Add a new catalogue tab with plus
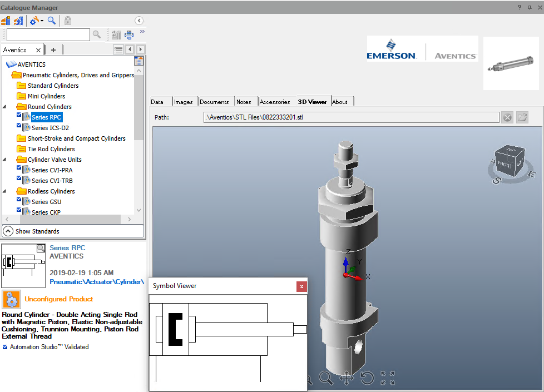The width and height of the screenshot is (544, 392). pos(53,50)
